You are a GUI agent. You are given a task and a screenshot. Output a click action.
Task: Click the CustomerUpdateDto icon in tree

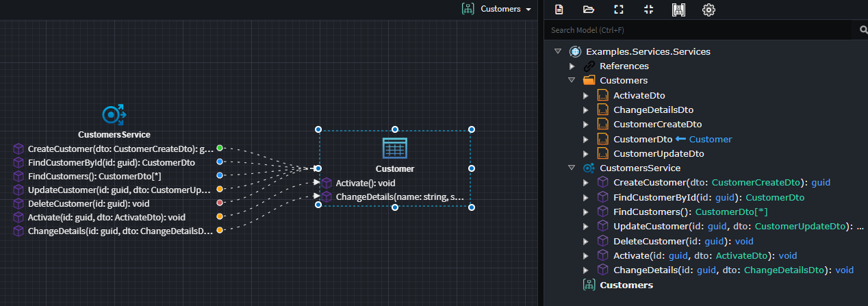pyautogui.click(x=602, y=153)
